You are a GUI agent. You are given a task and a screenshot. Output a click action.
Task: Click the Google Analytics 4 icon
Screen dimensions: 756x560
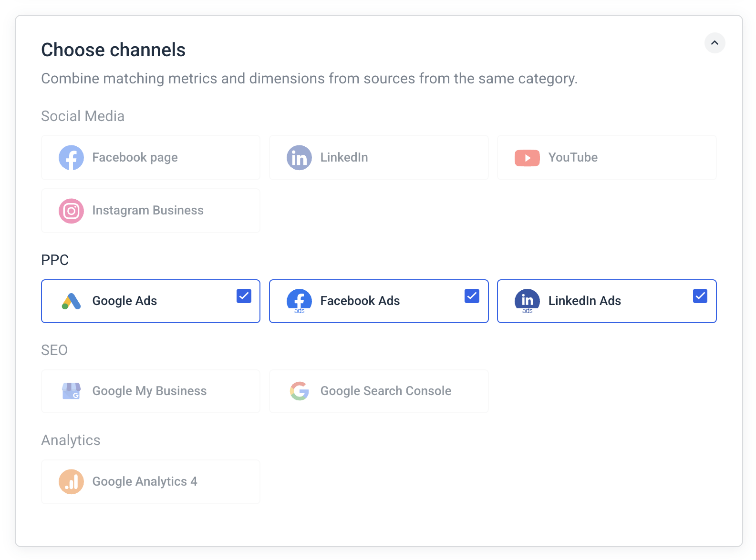pos(71,482)
